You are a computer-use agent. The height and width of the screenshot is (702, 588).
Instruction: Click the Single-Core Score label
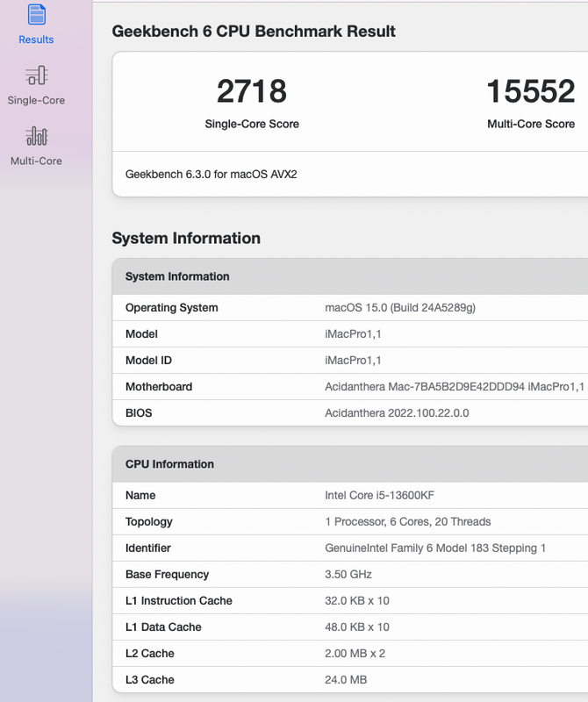tap(252, 124)
